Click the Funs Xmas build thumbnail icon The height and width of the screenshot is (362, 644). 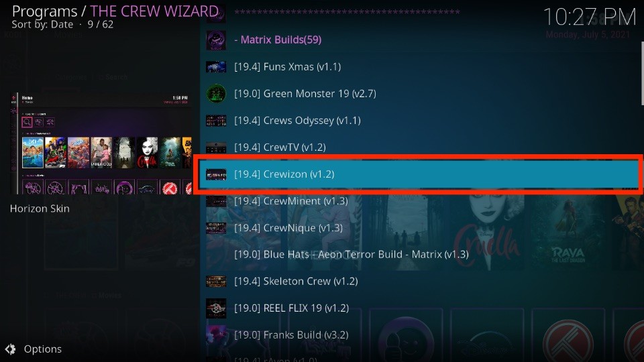[x=216, y=67]
